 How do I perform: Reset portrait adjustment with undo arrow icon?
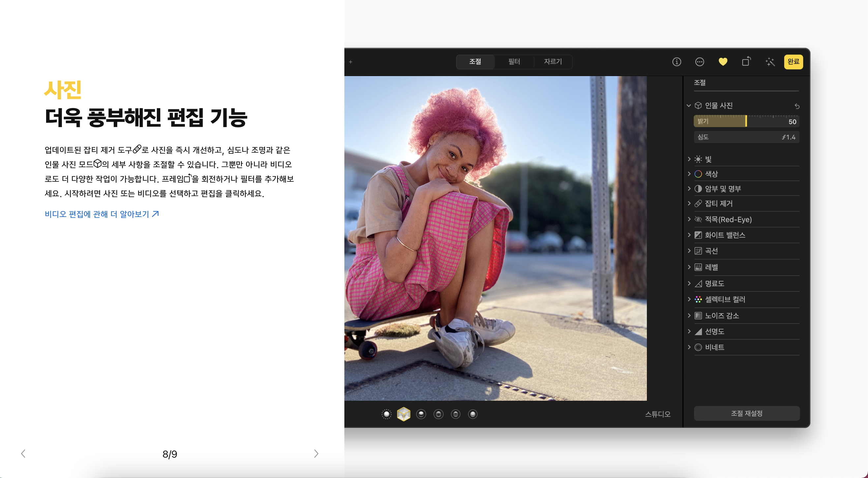[797, 106]
